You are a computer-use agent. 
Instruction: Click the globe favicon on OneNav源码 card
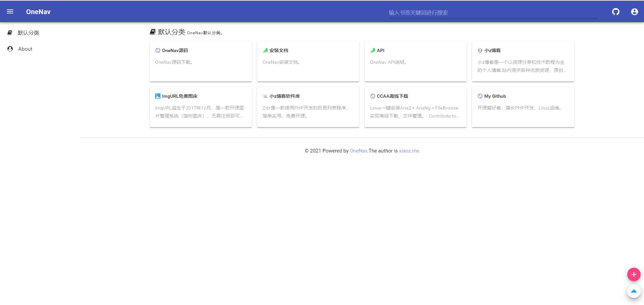coord(157,50)
